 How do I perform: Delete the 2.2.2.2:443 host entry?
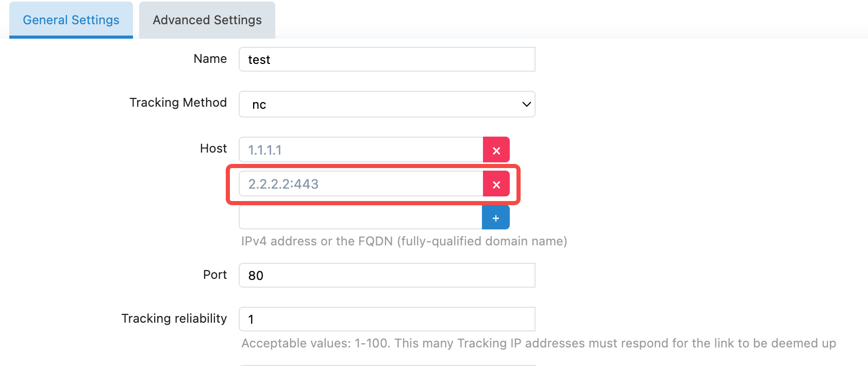[496, 184]
